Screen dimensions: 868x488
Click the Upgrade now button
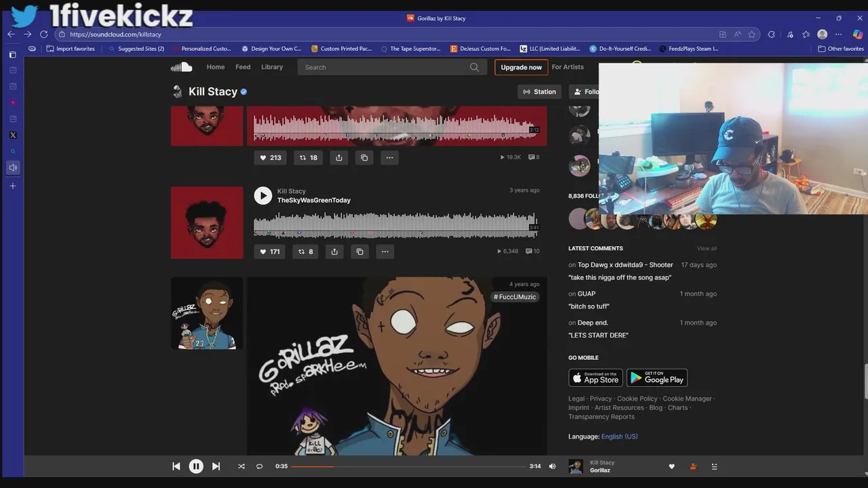[521, 67]
